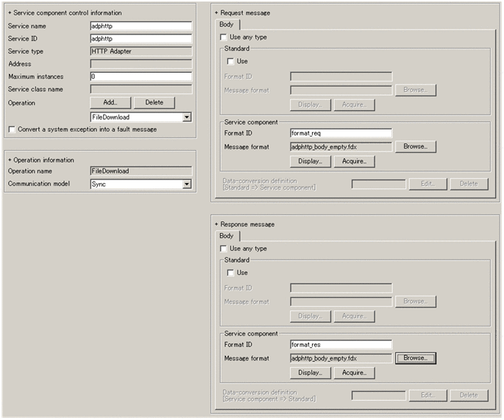This screenshot has height=420, width=504.
Task: Click Add button next to Operation
Action: point(110,103)
